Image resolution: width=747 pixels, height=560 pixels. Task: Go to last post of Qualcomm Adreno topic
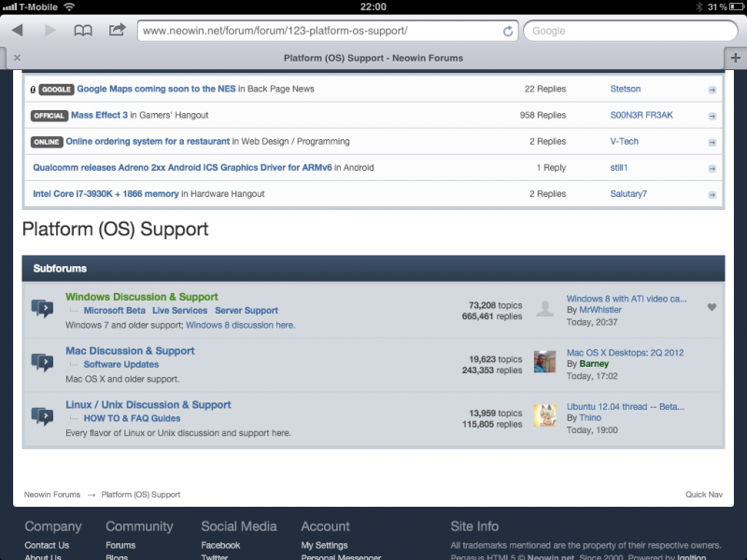712,169
